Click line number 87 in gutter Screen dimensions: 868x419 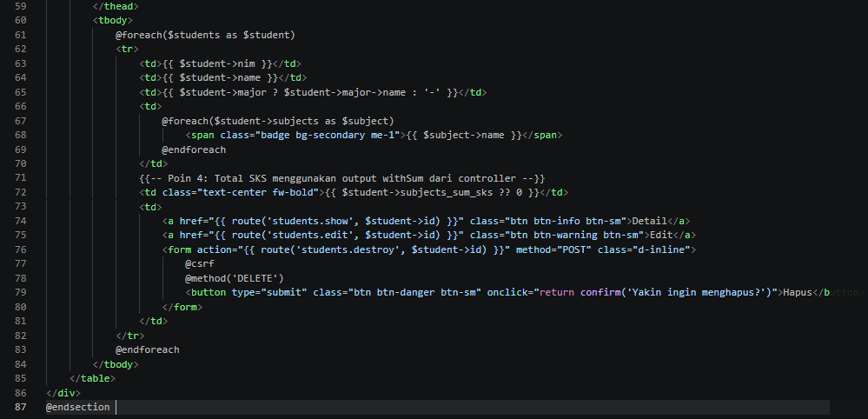[x=19, y=408]
